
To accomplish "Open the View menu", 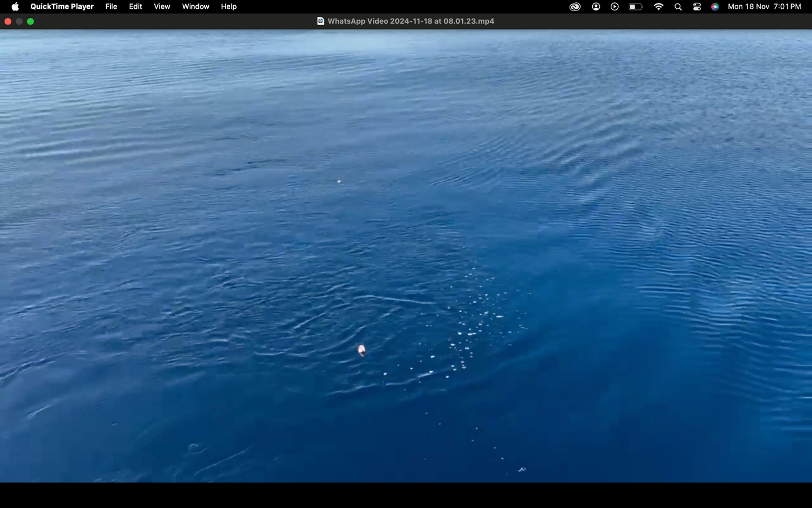I will tap(162, 6).
